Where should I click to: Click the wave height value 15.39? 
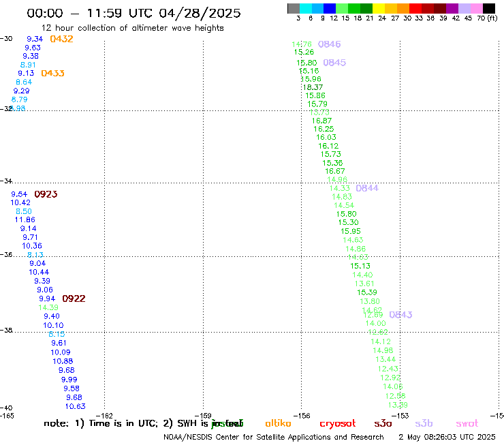[x=367, y=292]
